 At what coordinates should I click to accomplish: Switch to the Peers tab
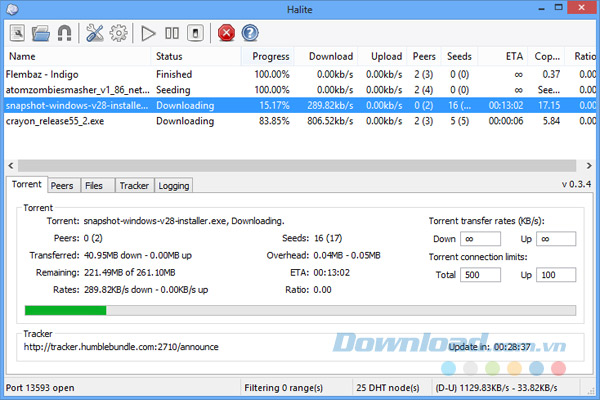(x=62, y=186)
